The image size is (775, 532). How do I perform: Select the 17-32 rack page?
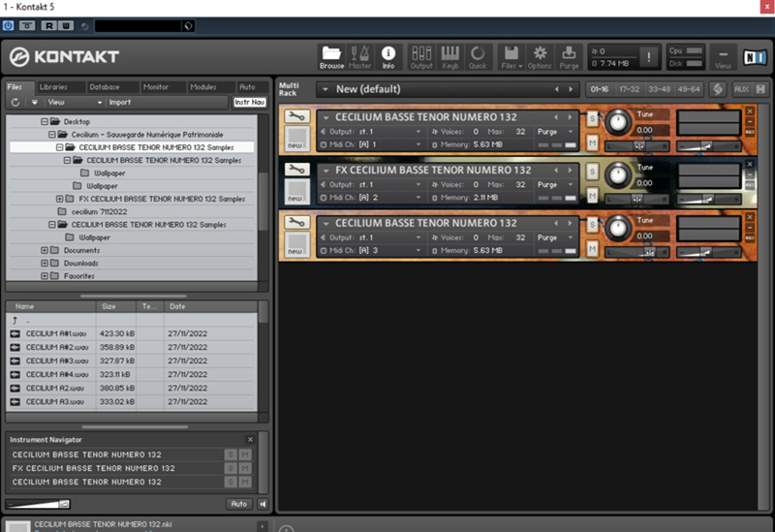point(629,89)
